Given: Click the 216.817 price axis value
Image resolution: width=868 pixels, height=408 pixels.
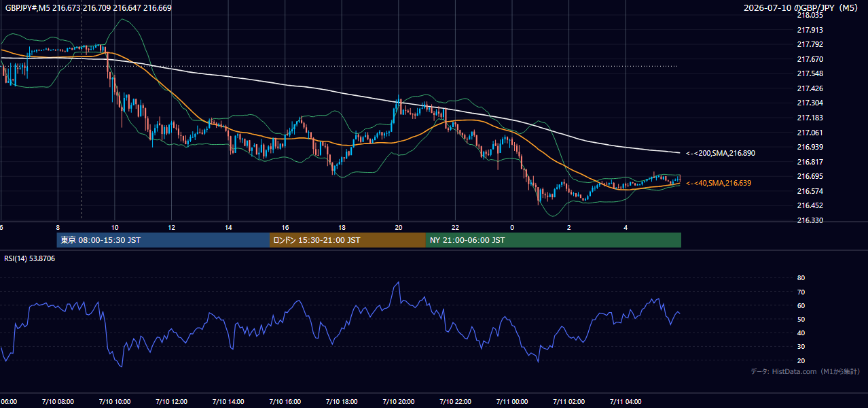Looking at the screenshot, I should click(x=810, y=162).
